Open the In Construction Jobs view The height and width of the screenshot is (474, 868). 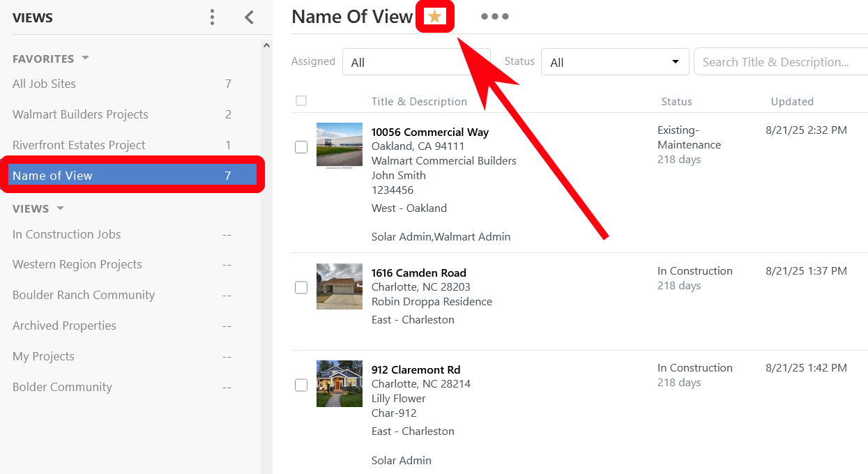pyautogui.click(x=67, y=234)
